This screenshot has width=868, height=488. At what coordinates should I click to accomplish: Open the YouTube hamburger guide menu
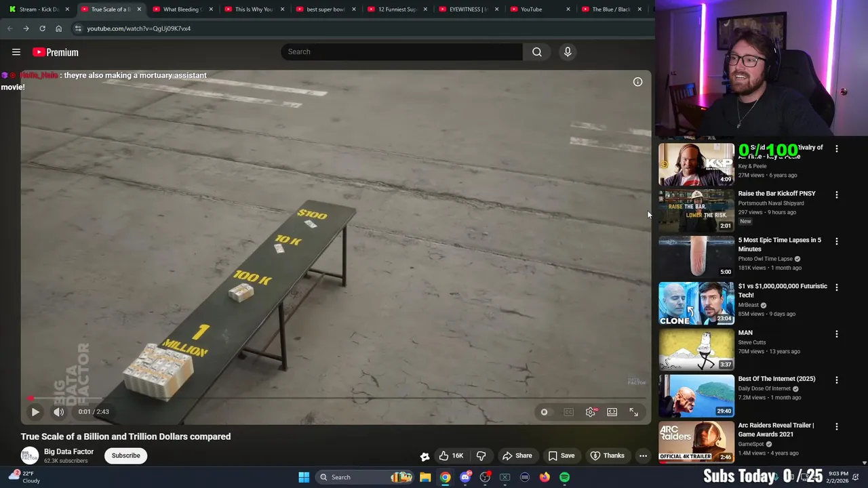point(16,52)
